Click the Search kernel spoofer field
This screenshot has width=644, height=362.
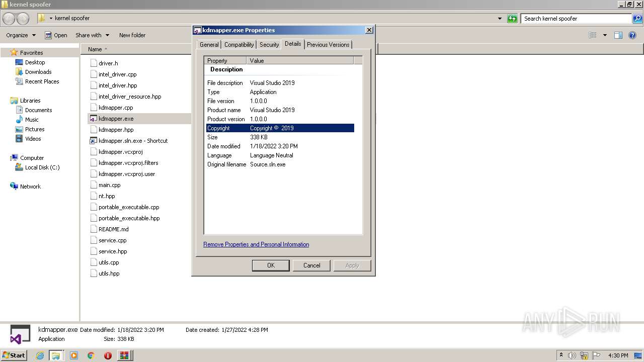point(577,19)
